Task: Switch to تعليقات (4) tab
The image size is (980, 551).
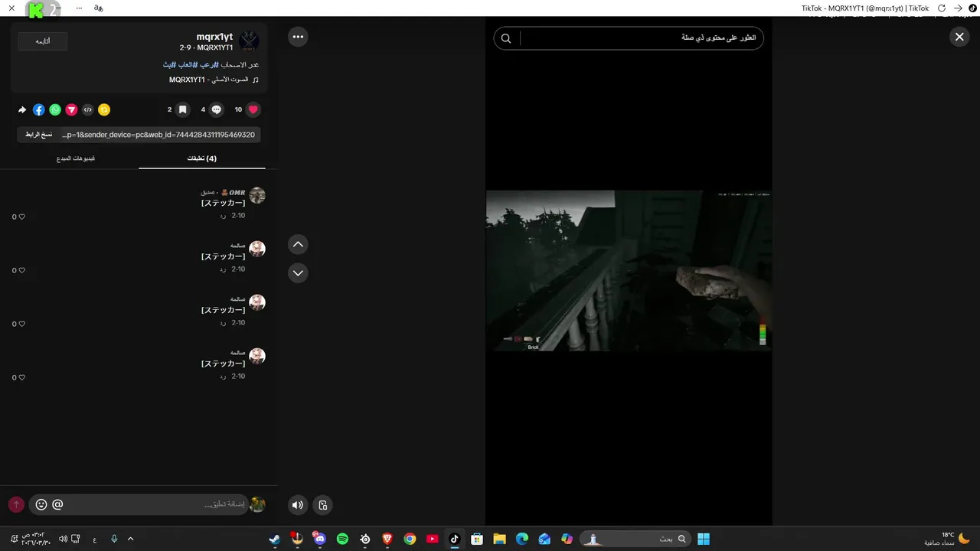Action: tap(202, 158)
